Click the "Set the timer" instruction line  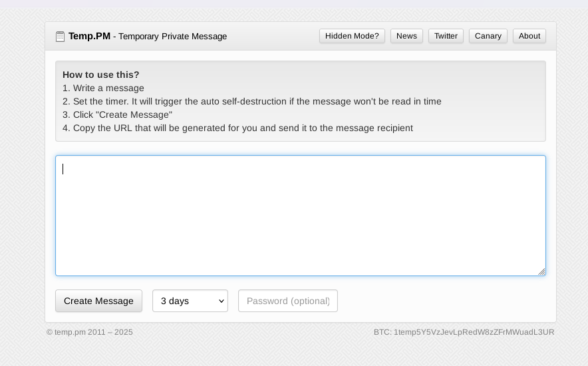coord(251,101)
